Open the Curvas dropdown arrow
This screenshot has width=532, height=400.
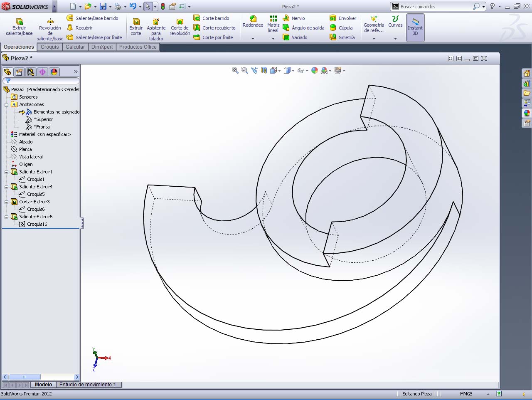[395, 39]
